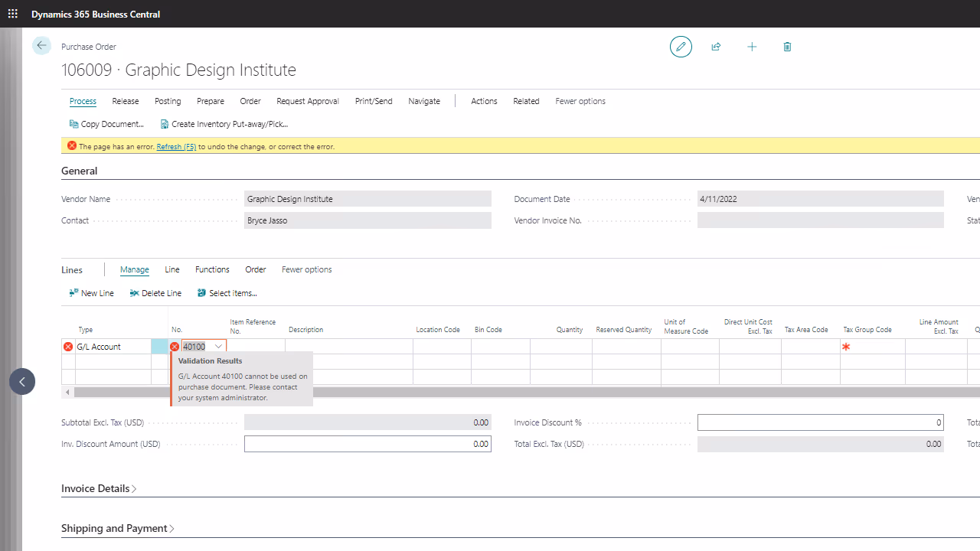This screenshot has height=551, width=980.
Task: Click the Document Date field
Action: tap(821, 199)
